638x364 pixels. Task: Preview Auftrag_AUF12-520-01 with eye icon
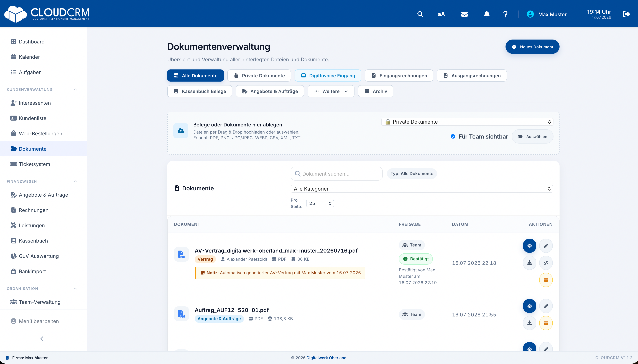click(x=529, y=306)
